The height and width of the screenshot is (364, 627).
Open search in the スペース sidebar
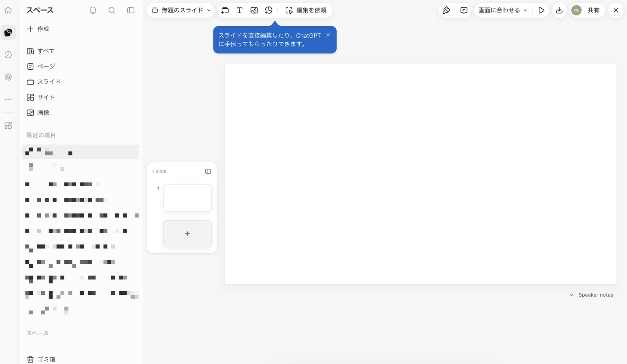click(x=112, y=11)
